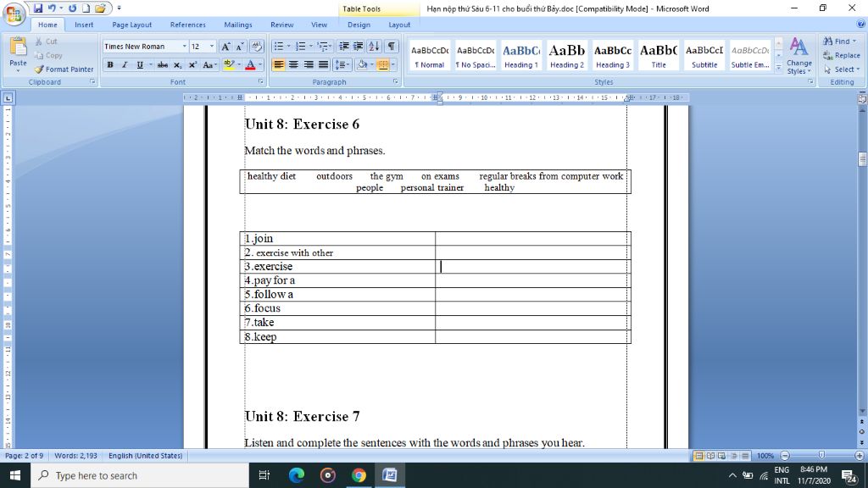Screen dimensions: 868x488
Task: Open the Review tab
Action: pyautogui.click(x=281, y=25)
